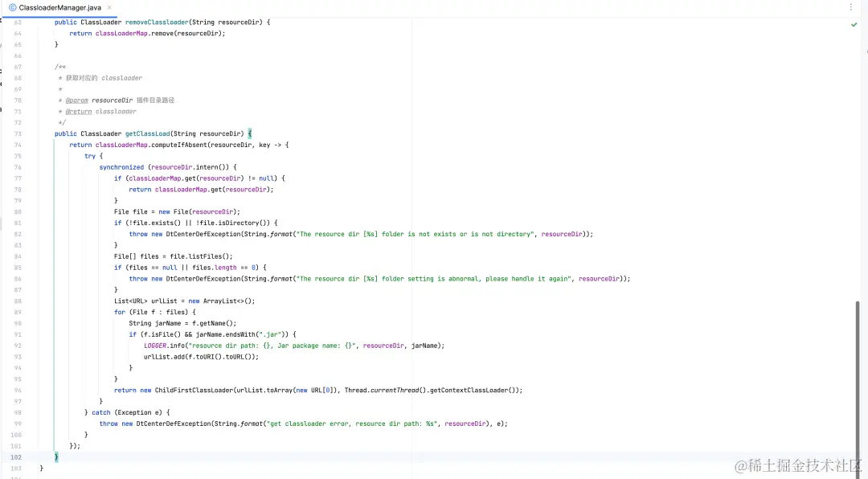868x479 pixels.
Task: Click the ArrayList<>() constructor on line 88
Action: 227,301
